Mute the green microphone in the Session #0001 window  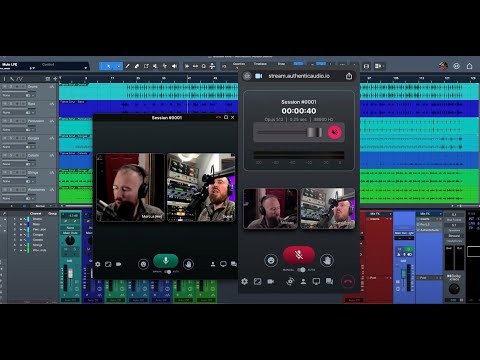coord(166,261)
